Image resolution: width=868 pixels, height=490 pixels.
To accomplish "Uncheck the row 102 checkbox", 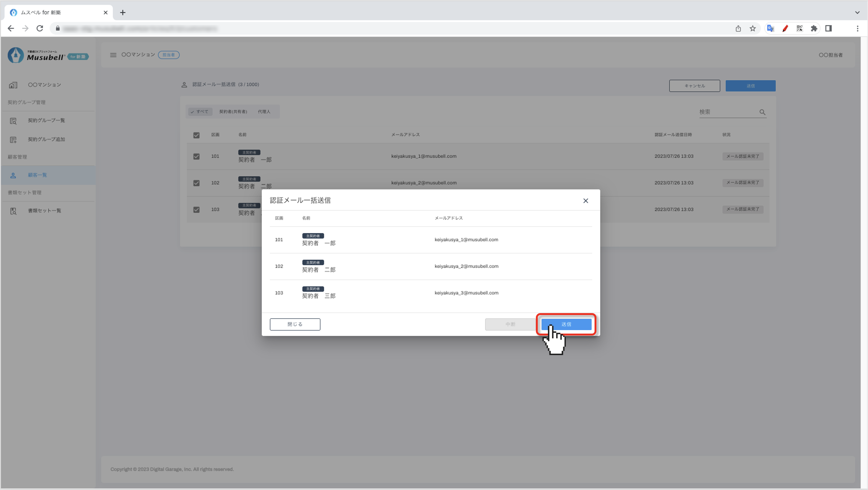I will tap(196, 183).
